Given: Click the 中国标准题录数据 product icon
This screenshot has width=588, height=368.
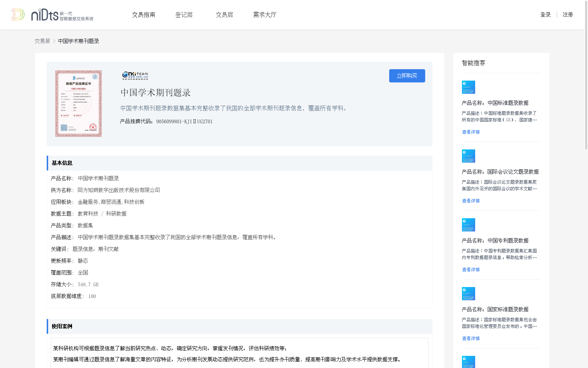Looking at the screenshot, I should pyautogui.click(x=469, y=87).
